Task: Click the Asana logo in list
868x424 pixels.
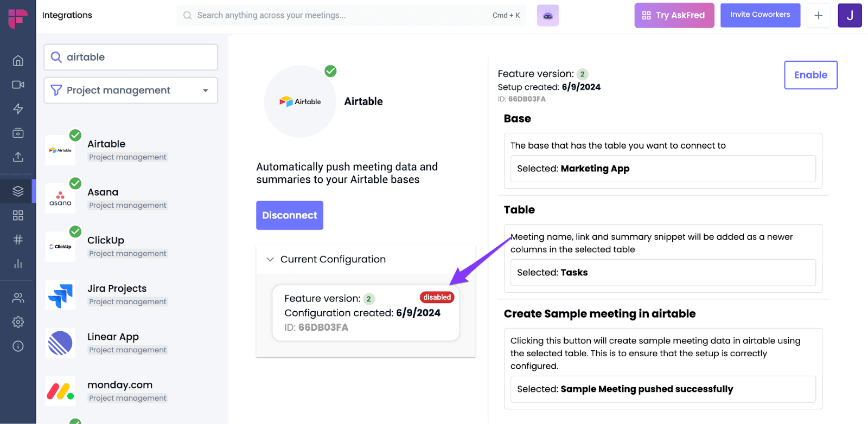Action: tap(60, 198)
